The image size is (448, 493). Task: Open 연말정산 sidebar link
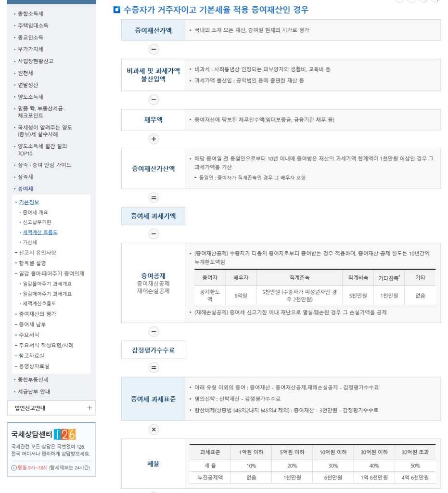28,85
